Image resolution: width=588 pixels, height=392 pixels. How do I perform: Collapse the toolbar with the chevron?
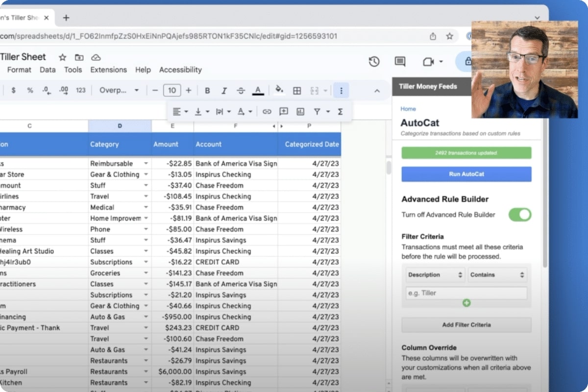click(377, 91)
